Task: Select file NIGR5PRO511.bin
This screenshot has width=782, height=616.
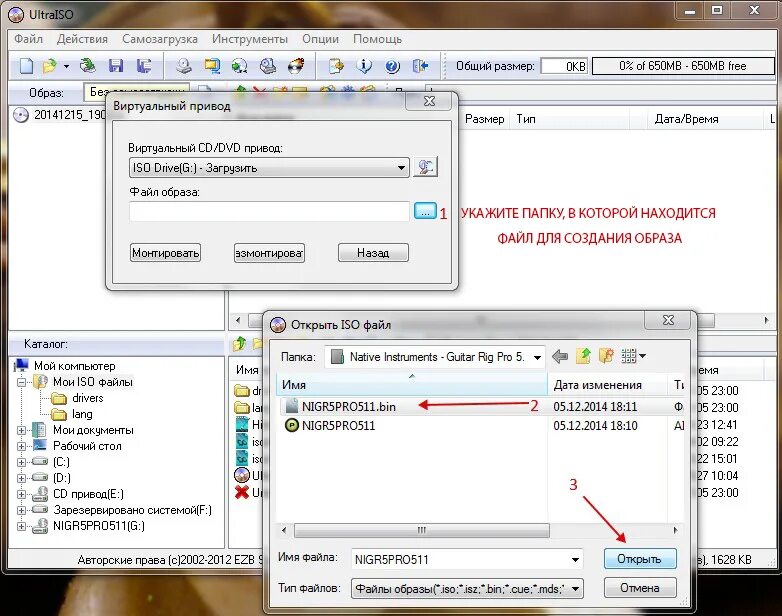Action: (348, 407)
